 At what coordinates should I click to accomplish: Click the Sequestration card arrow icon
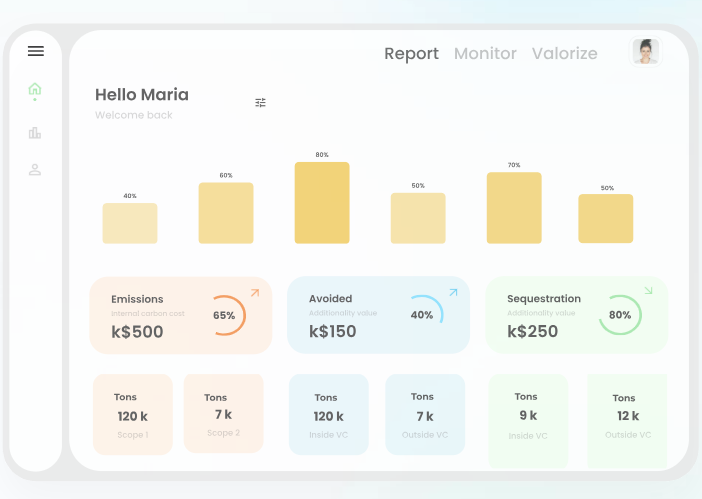[648, 291]
